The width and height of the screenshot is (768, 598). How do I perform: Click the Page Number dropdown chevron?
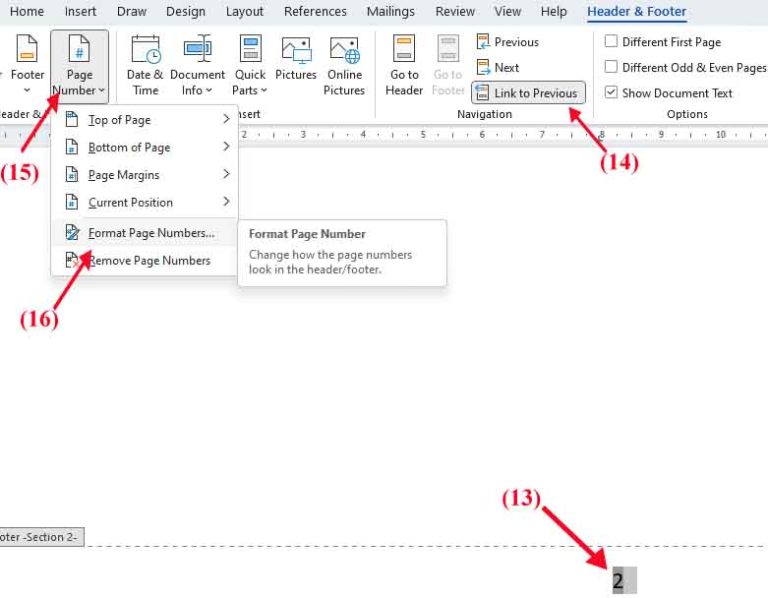(101, 91)
